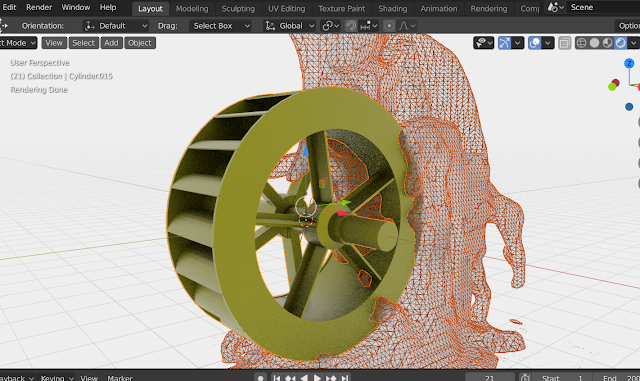The width and height of the screenshot is (640, 381).
Task: Open the Edit menu
Action: [x=9, y=7]
